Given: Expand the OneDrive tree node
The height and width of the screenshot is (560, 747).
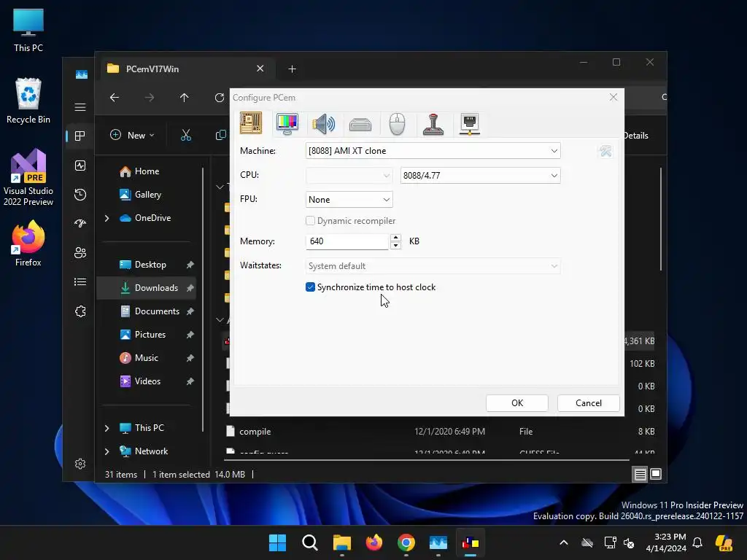Looking at the screenshot, I should 107,218.
